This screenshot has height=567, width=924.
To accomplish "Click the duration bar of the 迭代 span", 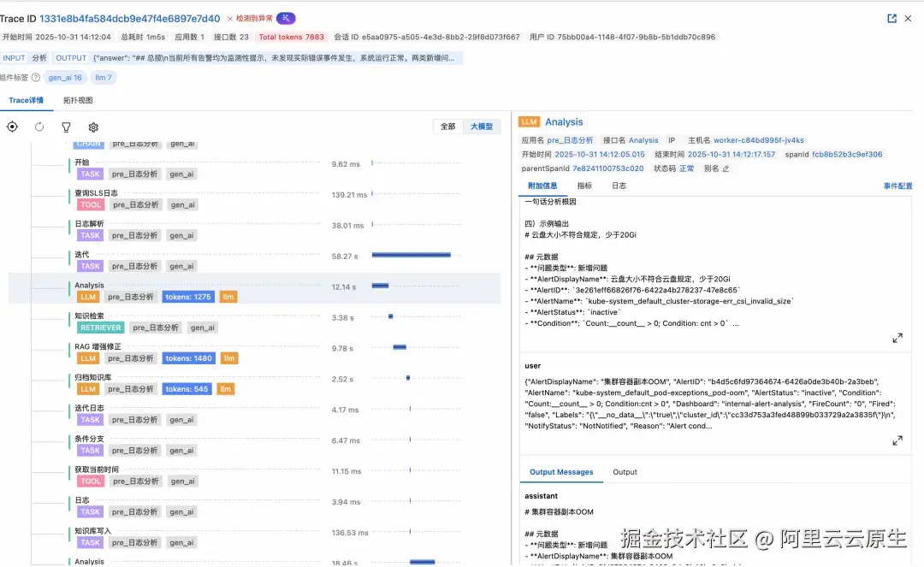I will click(x=411, y=254).
